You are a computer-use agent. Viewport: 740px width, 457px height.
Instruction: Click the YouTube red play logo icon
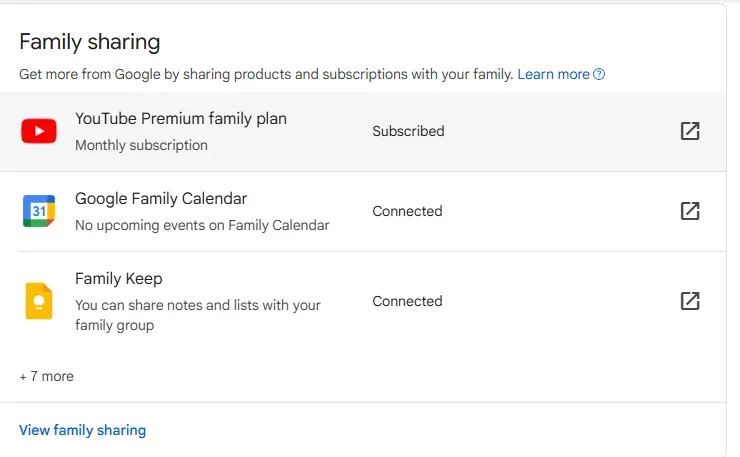(39, 131)
